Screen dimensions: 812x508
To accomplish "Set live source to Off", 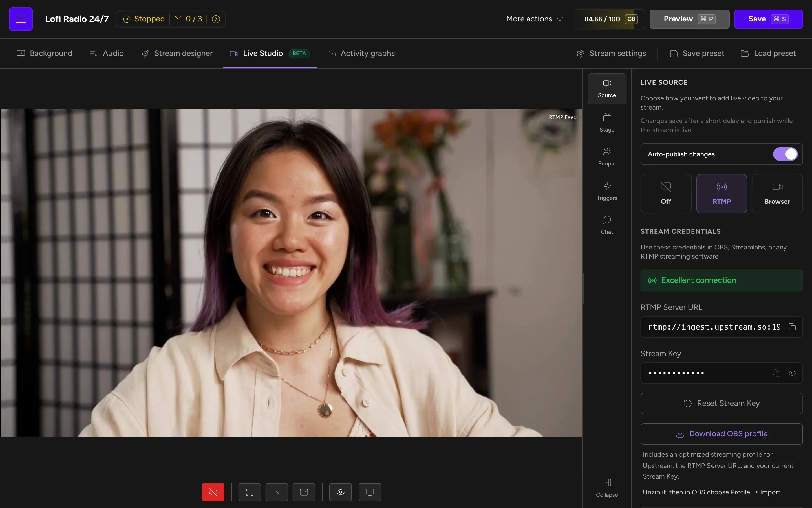I will pos(666,194).
